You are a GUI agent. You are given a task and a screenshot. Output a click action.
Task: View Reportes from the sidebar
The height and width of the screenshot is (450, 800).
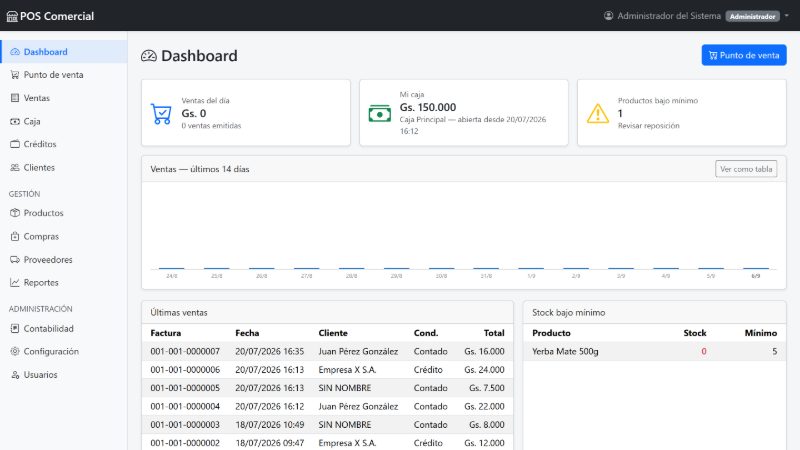point(64,283)
